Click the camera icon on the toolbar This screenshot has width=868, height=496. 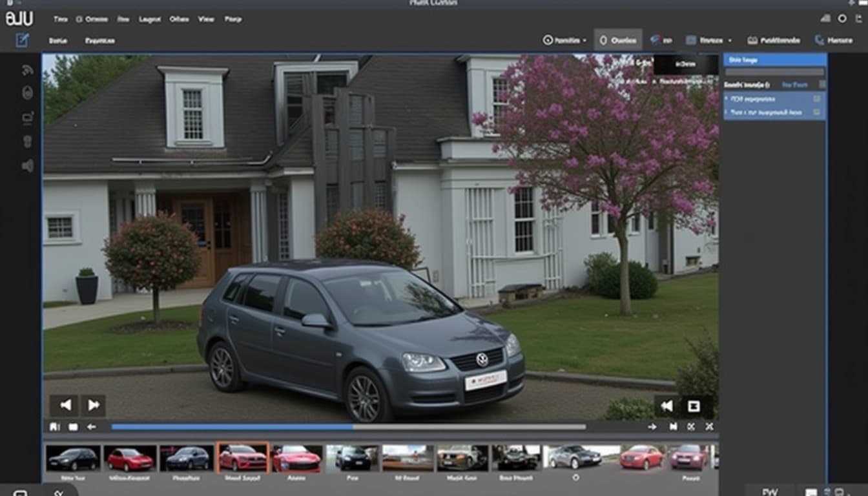coord(752,39)
